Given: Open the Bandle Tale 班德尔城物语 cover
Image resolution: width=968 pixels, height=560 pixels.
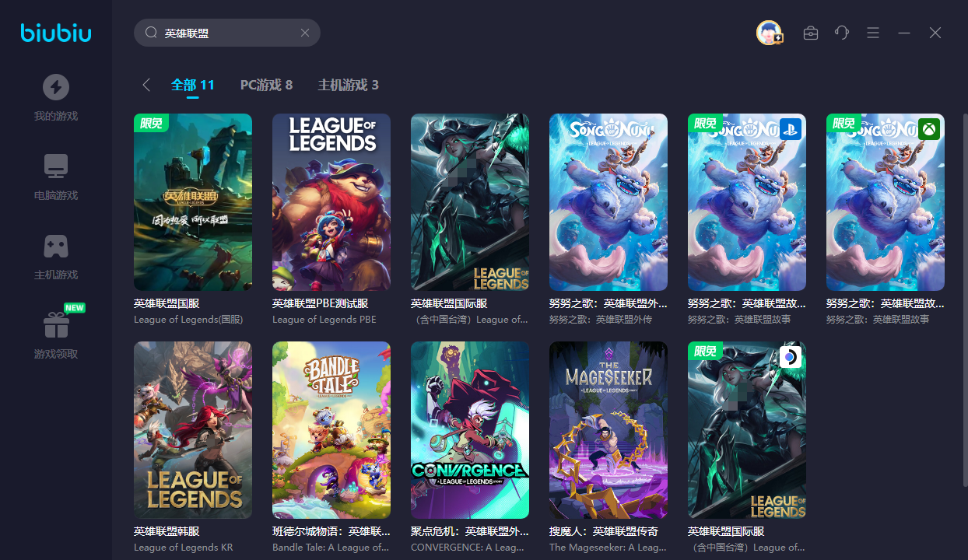Looking at the screenshot, I should pyautogui.click(x=331, y=430).
